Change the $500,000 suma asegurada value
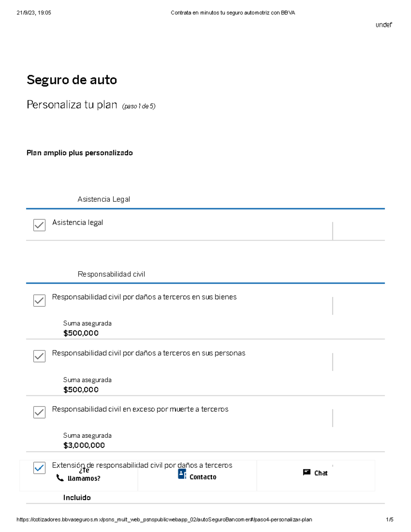The height and width of the screenshot is (532, 411). tap(80, 333)
